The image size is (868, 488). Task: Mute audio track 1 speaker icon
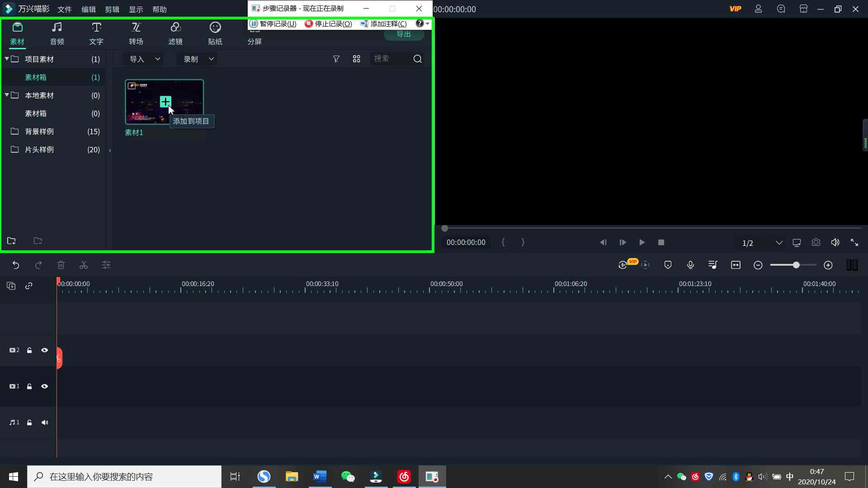coord(45,422)
